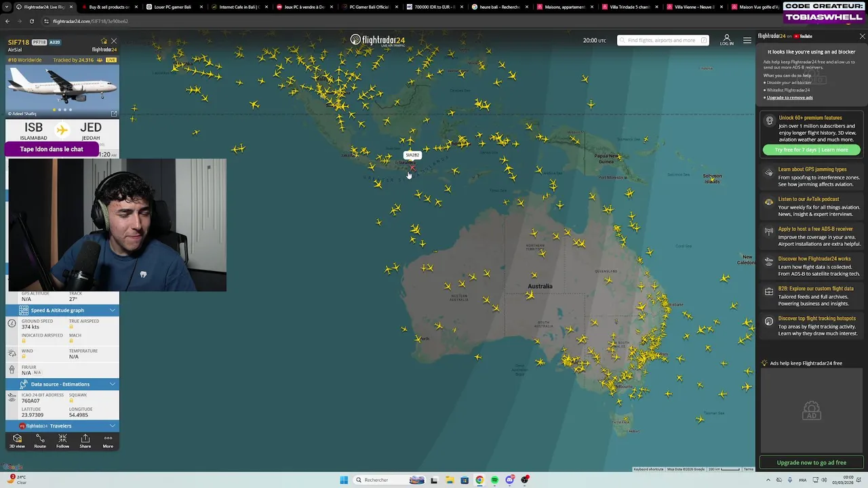Close the ad blocker side panel
The height and width of the screenshot is (488, 868).
point(862,36)
